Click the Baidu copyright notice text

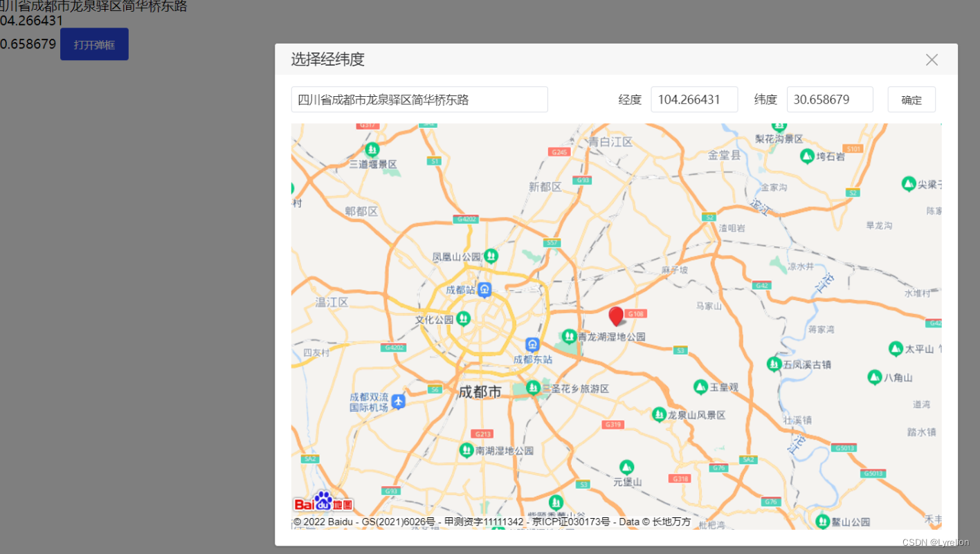(492, 521)
